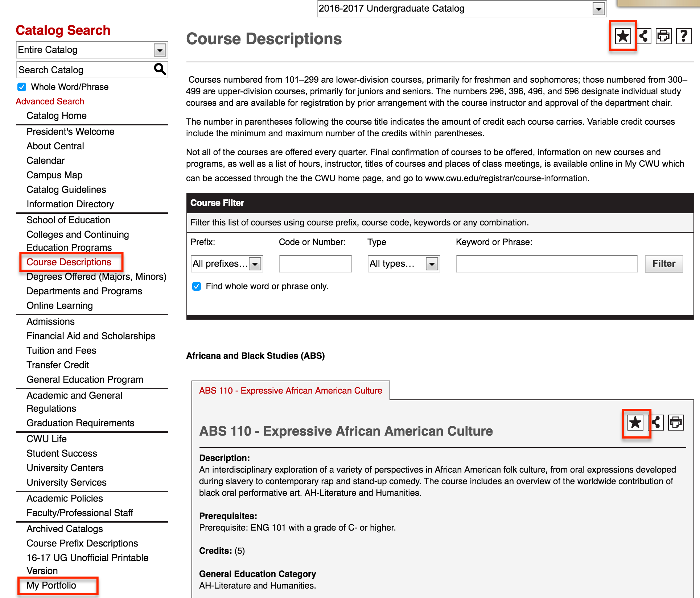Open the All types dropdown

pos(404,264)
